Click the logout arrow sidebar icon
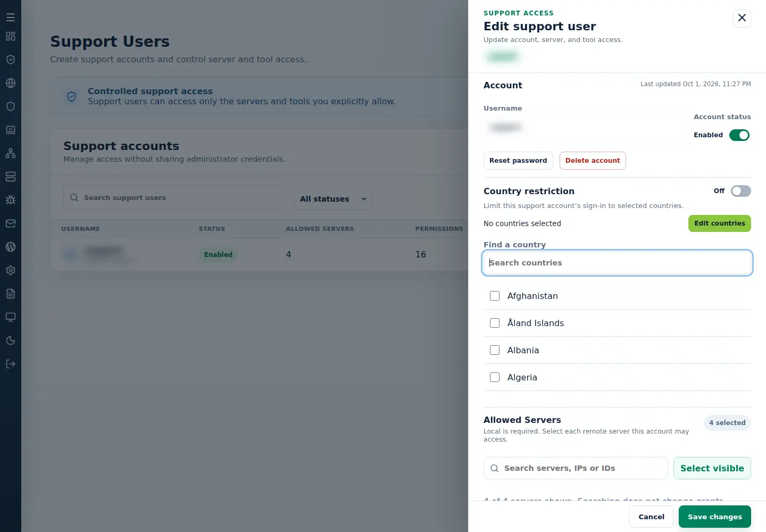The height and width of the screenshot is (532, 766). point(11,364)
